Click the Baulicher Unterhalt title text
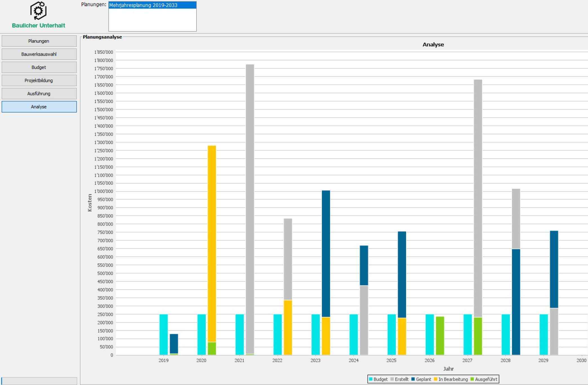The image size is (588, 385). [39, 25]
